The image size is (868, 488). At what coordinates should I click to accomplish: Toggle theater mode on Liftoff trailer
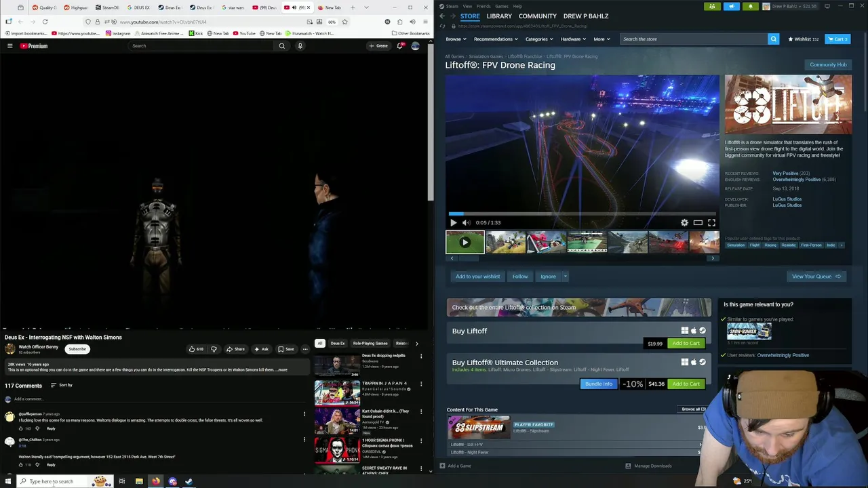click(698, 222)
